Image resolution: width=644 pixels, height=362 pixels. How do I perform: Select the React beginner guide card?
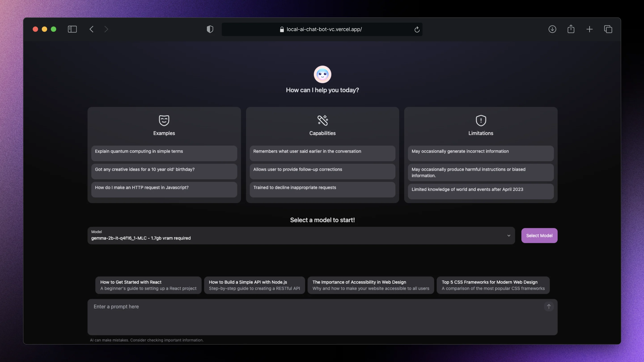(148, 285)
